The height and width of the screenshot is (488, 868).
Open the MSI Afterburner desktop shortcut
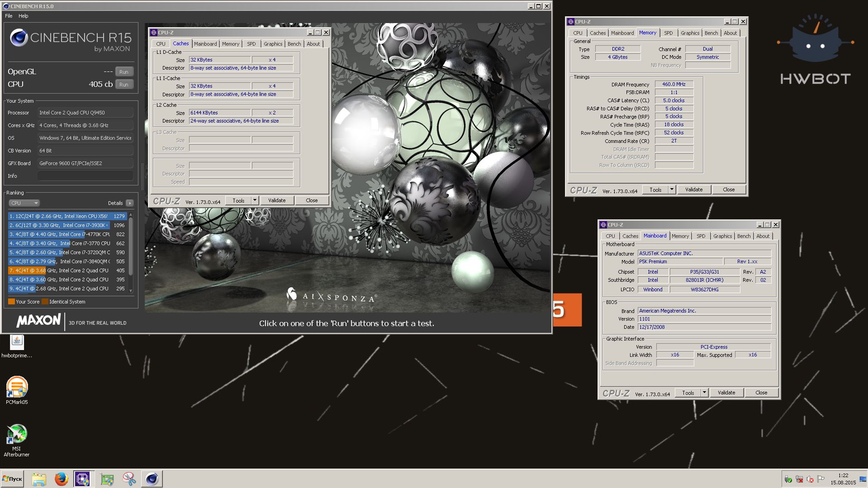coord(17,440)
